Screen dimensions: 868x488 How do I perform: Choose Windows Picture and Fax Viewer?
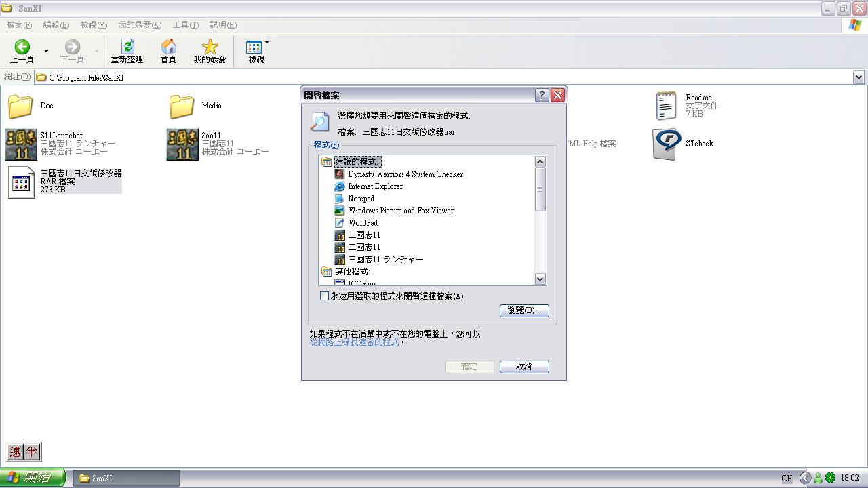pyautogui.click(x=401, y=211)
